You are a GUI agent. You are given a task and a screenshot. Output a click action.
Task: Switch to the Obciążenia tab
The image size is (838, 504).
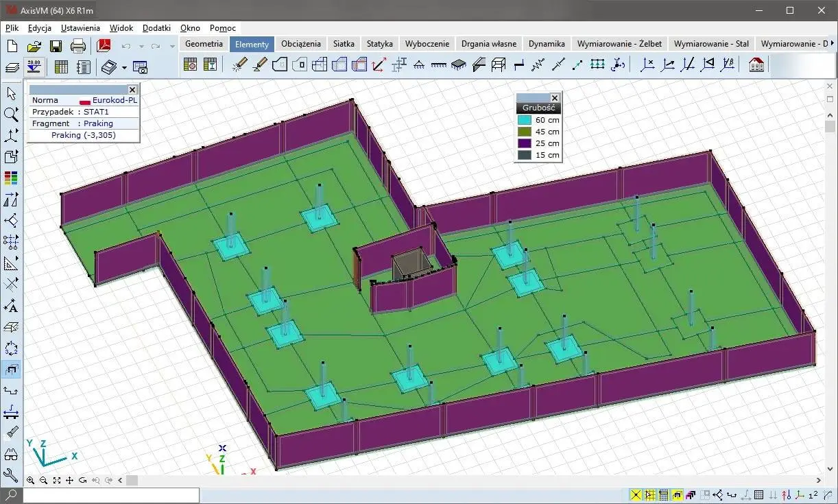[300, 43]
